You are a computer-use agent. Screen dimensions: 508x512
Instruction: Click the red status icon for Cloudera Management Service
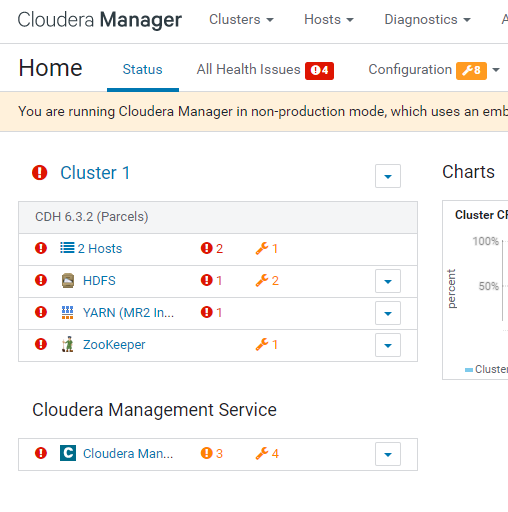pyautogui.click(x=41, y=453)
